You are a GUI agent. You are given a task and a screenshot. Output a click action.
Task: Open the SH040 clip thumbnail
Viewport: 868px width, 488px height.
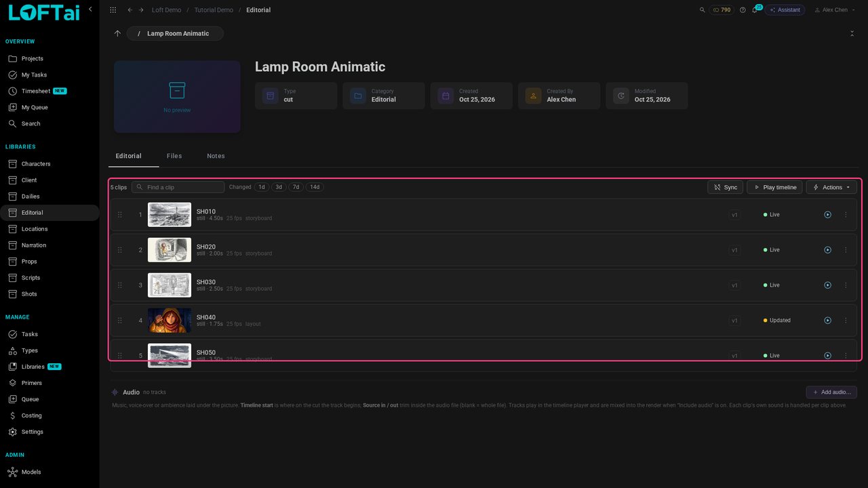click(170, 321)
